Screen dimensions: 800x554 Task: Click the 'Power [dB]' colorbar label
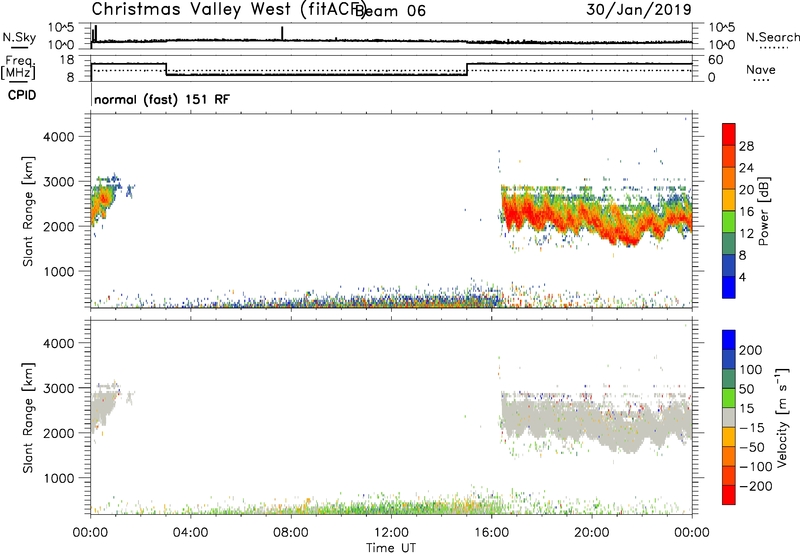pos(763,211)
